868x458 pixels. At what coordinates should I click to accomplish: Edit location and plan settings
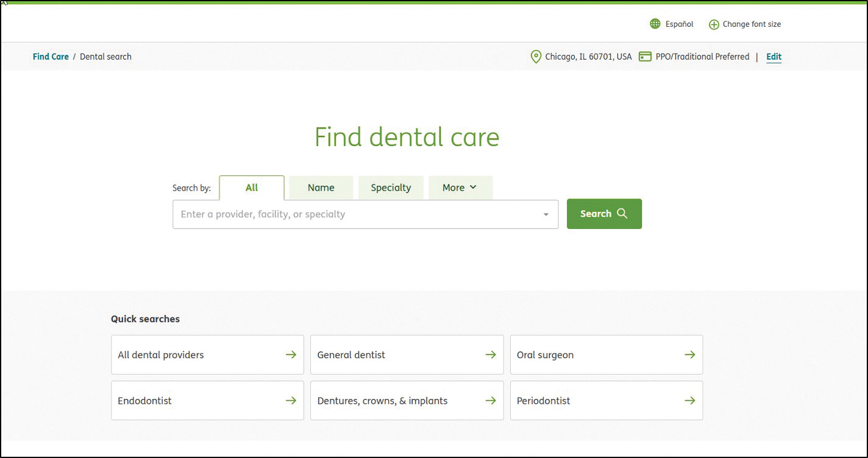774,57
